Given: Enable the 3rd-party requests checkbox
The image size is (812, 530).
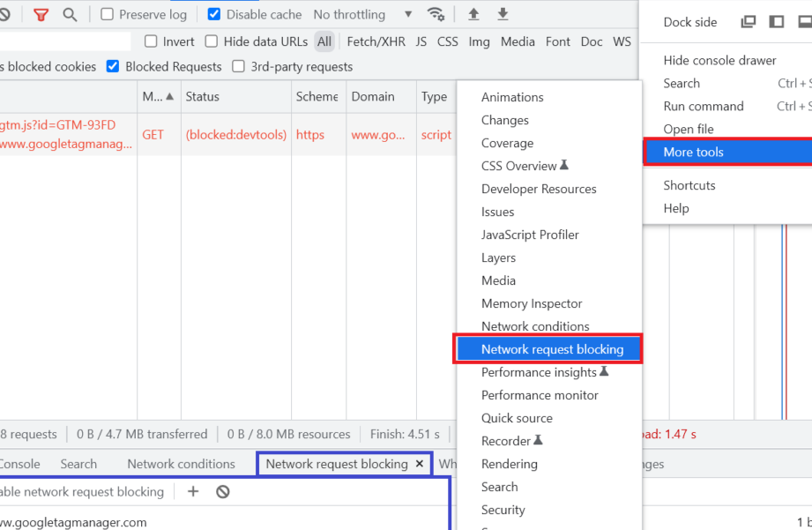Looking at the screenshot, I should [x=238, y=66].
